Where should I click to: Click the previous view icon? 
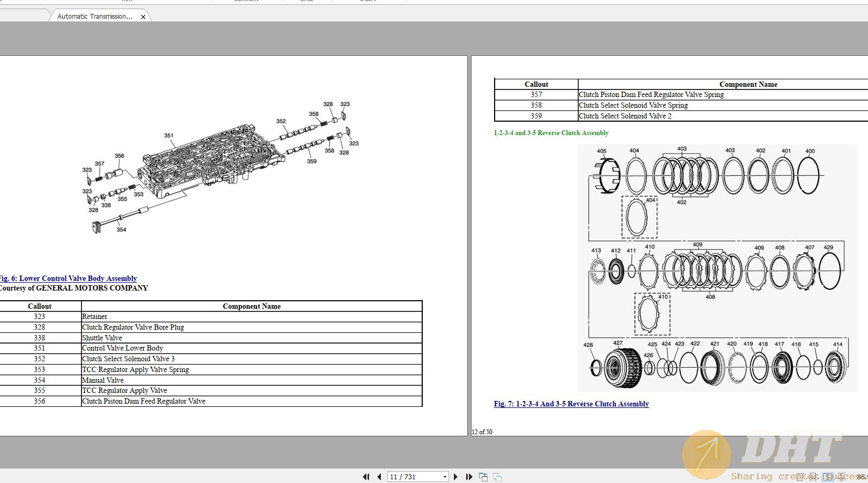[x=483, y=477]
